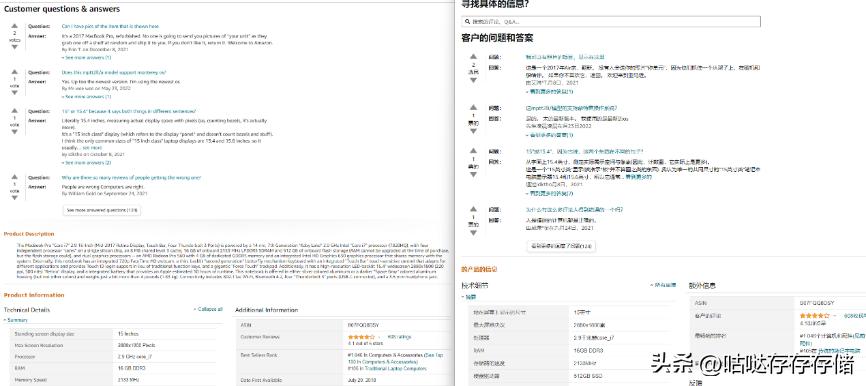866x386 pixels.
Task: Open "Can I have pics of the item" question
Action: point(110,26)
